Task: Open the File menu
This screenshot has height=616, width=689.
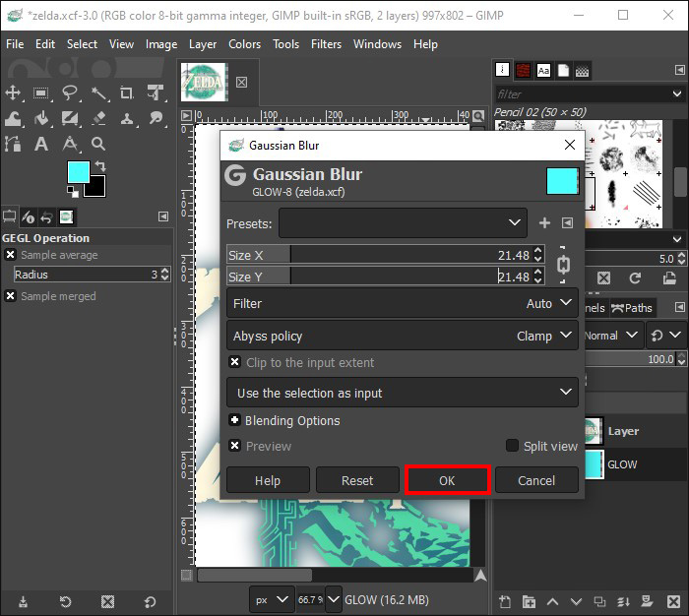Action: pos(15,44)
